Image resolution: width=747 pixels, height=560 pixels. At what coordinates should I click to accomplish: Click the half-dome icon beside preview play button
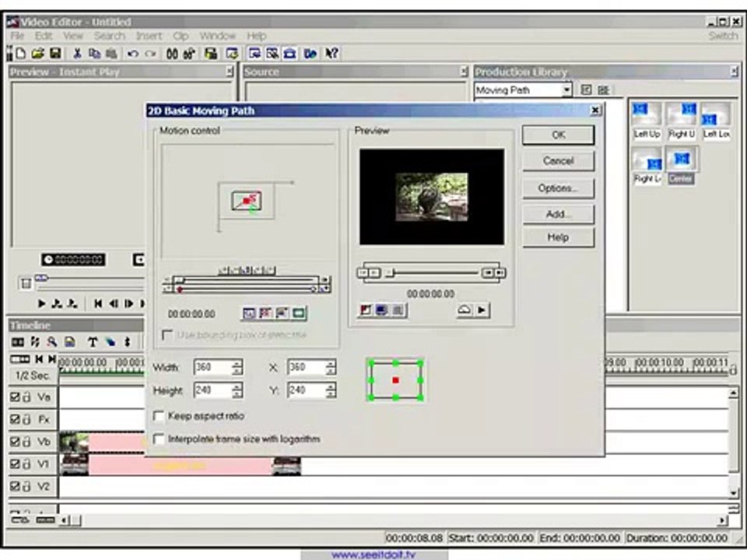464,310
